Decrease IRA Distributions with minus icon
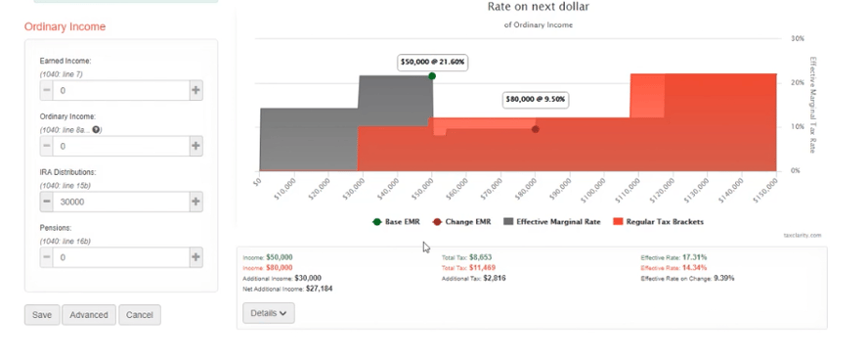868x361 pixels. click(x=47, y=202)
